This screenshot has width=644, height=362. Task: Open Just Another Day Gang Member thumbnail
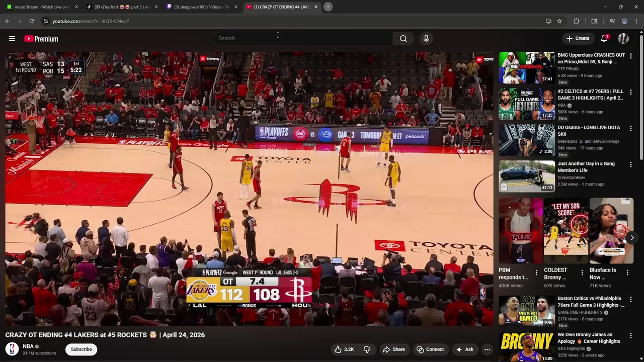[527, 176]
